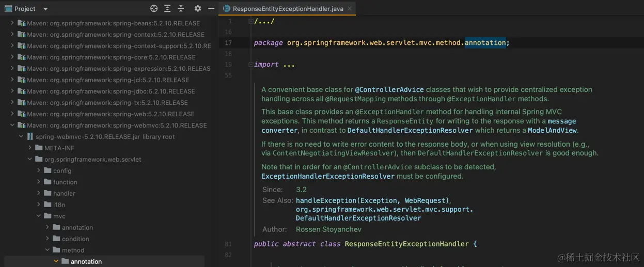Collapse Maven spring-webmvc:5.2.10.RELEASE library
Screen dimensions: 644x267
(12, 125)
